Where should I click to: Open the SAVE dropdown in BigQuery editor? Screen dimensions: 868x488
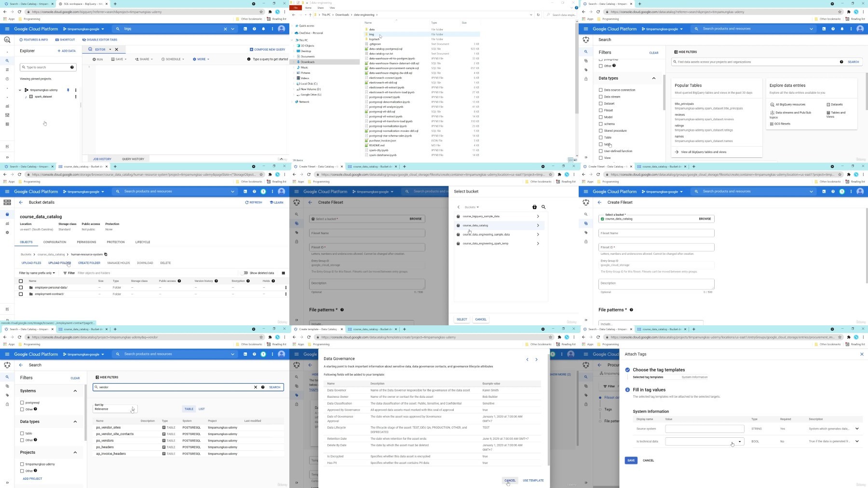point(119,59)
